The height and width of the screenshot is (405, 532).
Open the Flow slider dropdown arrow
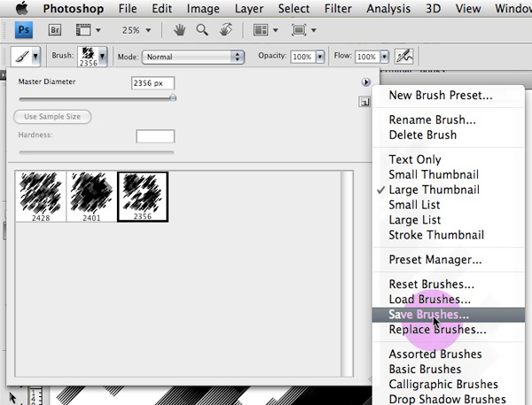(x=385, y=57)
